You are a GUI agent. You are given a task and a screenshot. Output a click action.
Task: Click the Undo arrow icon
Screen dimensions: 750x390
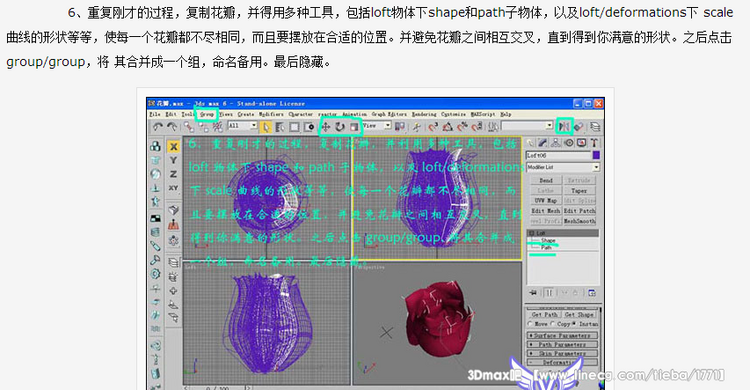157,126
